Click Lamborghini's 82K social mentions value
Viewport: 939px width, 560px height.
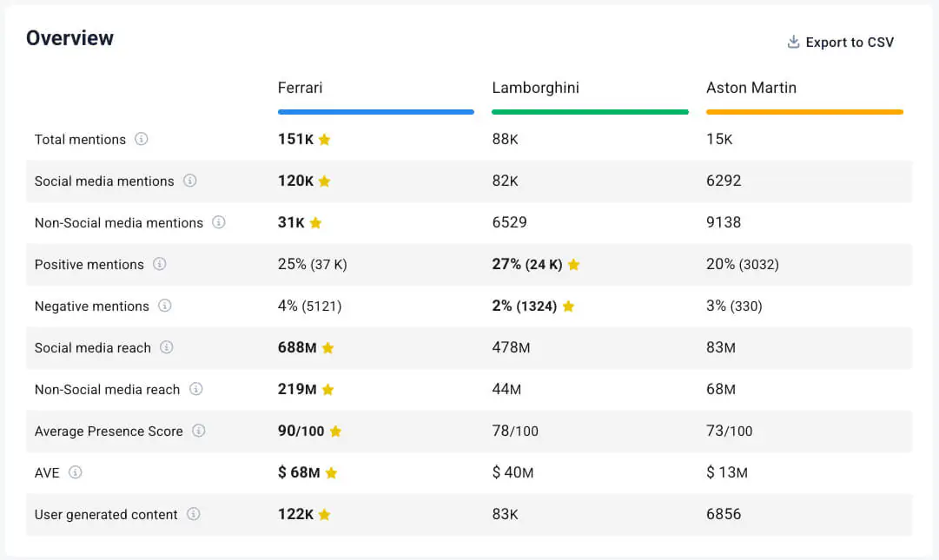[x=505, y=181]
